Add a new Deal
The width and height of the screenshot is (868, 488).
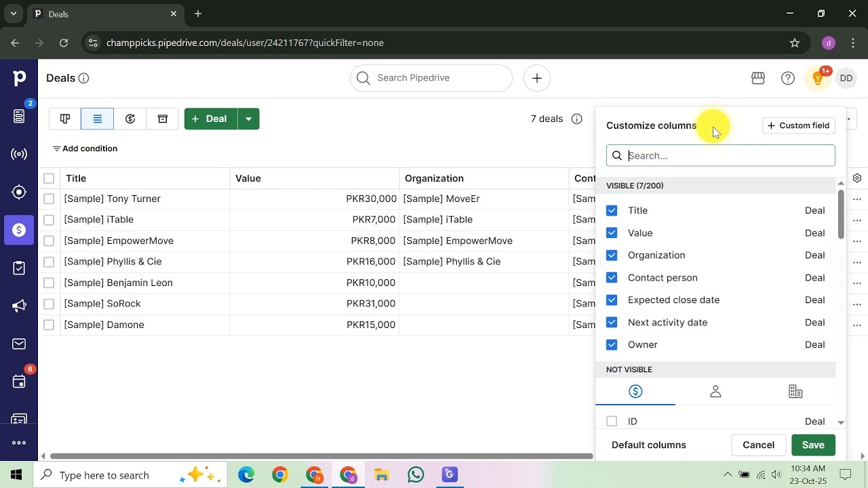(x=211, y=119)
